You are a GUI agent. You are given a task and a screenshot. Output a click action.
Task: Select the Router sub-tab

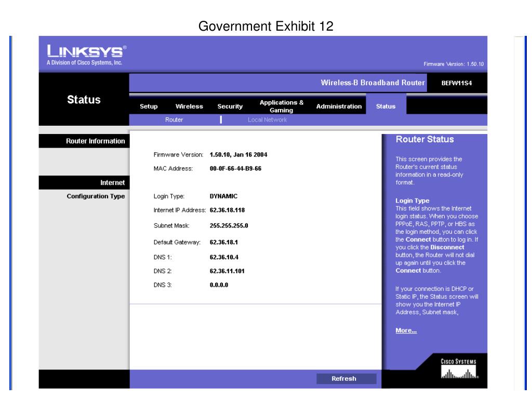click(x=174, y=120)
